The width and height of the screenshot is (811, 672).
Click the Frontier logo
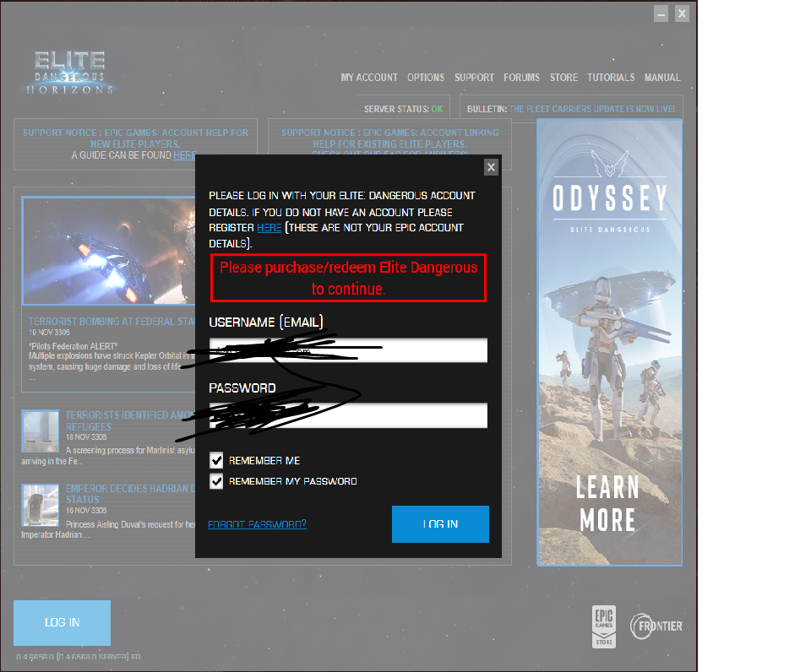point(656,626)
